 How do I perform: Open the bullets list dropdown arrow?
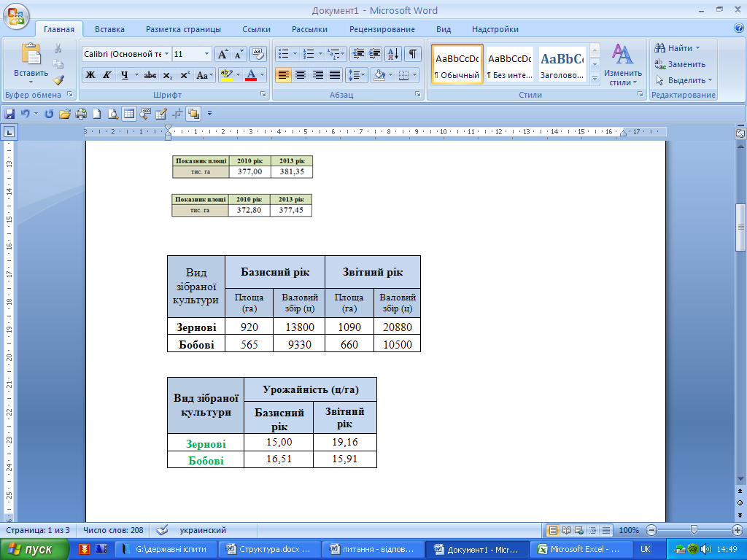295,54
